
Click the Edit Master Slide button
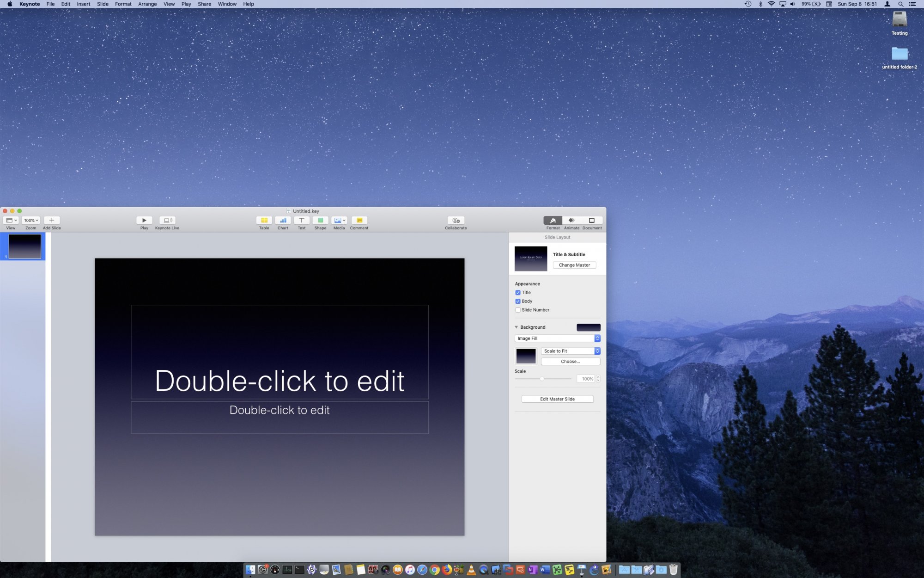coord(557,399)
